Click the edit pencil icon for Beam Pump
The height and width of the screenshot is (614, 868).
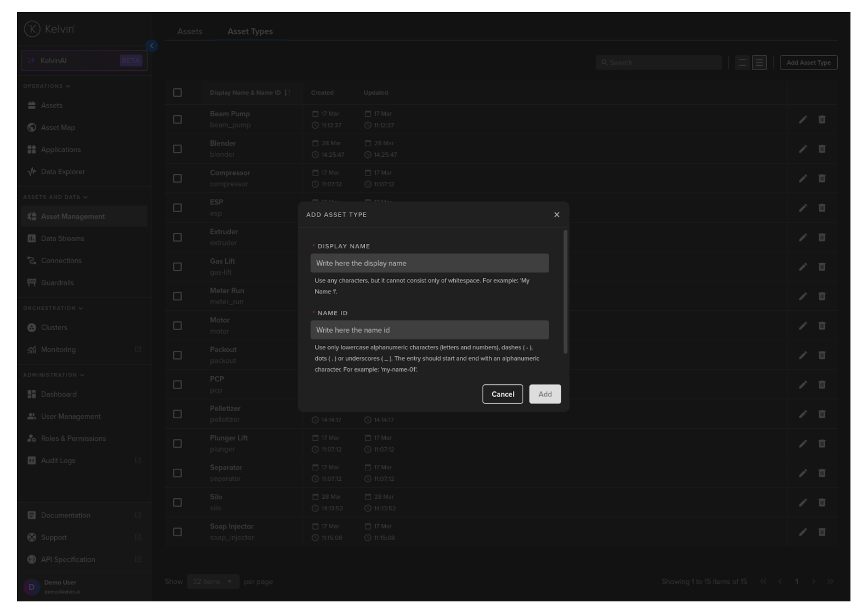[x=802, y=120]
